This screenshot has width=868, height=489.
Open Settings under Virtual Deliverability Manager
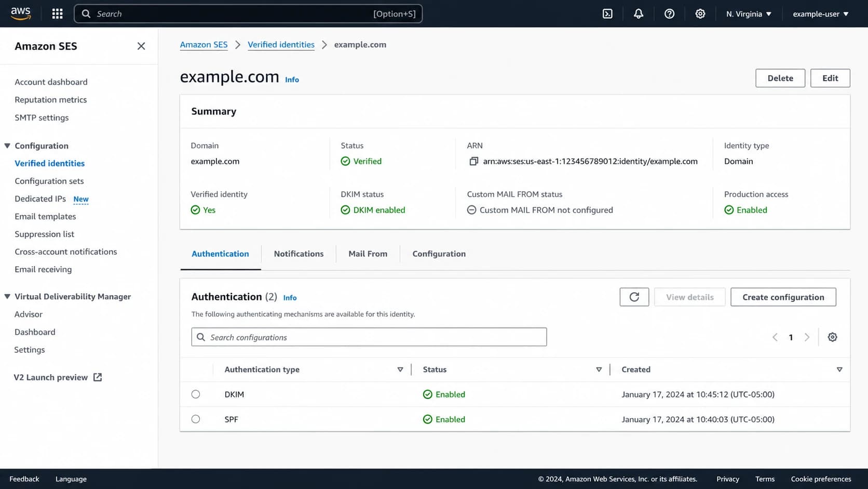pyautogui.click(x=30, y=350)
